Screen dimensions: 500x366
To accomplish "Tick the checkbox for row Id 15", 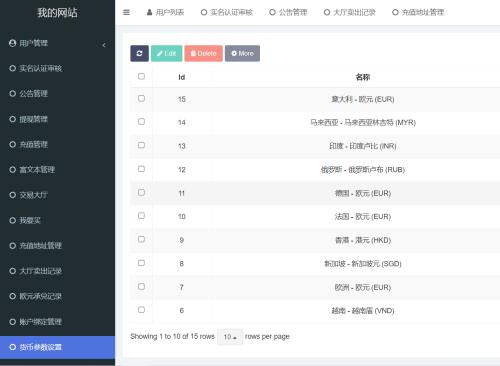I will [141, 98].
